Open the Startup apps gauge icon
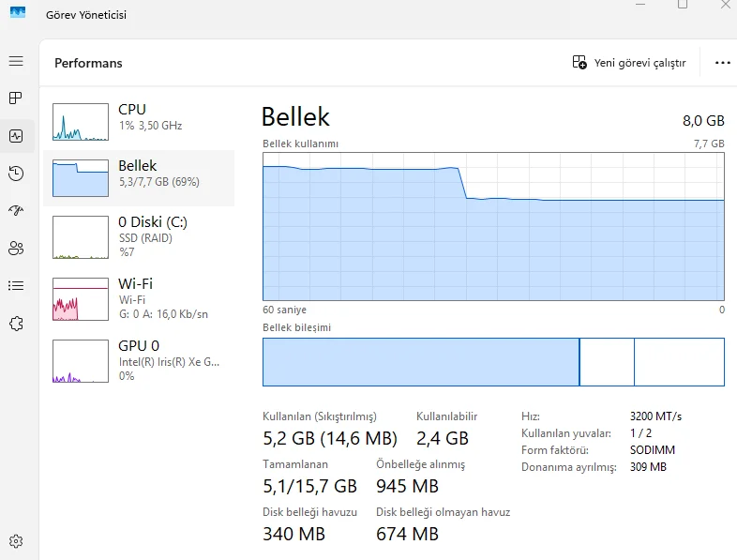 coord(16,210)
